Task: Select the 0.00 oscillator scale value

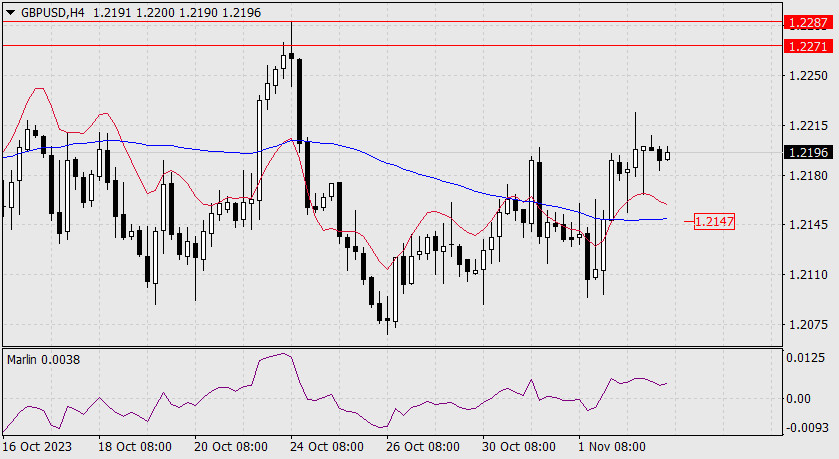Action: click(x=798, y=399)
